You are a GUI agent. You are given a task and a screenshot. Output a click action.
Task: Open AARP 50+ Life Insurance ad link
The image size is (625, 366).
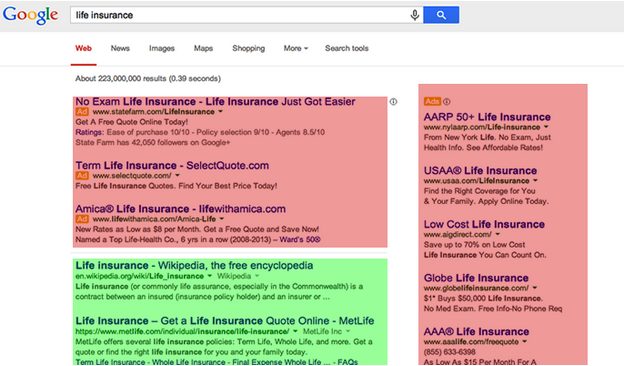487,117
